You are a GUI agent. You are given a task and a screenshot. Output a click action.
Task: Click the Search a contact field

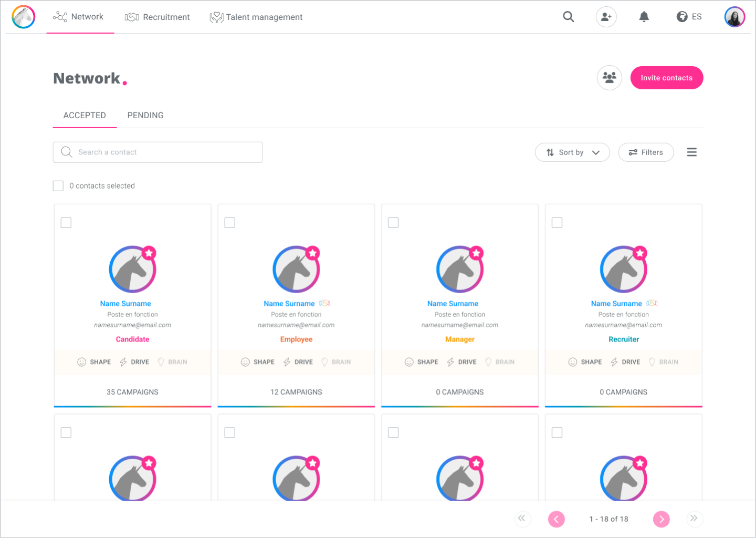pyautogui.click(x=157, y=152)
